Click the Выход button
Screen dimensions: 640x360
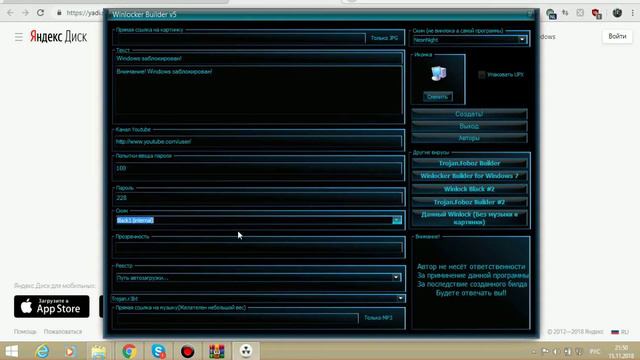tap(469, 126)
